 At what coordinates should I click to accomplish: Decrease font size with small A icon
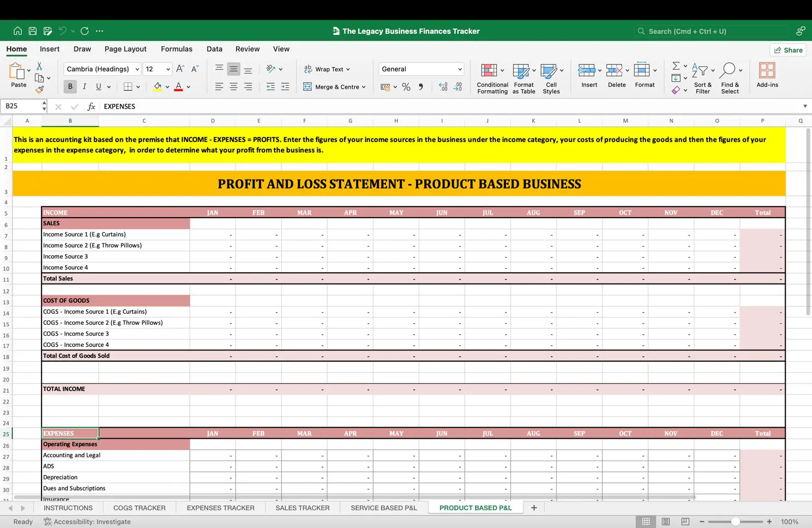pyautogui.click(x=194, y=69)
